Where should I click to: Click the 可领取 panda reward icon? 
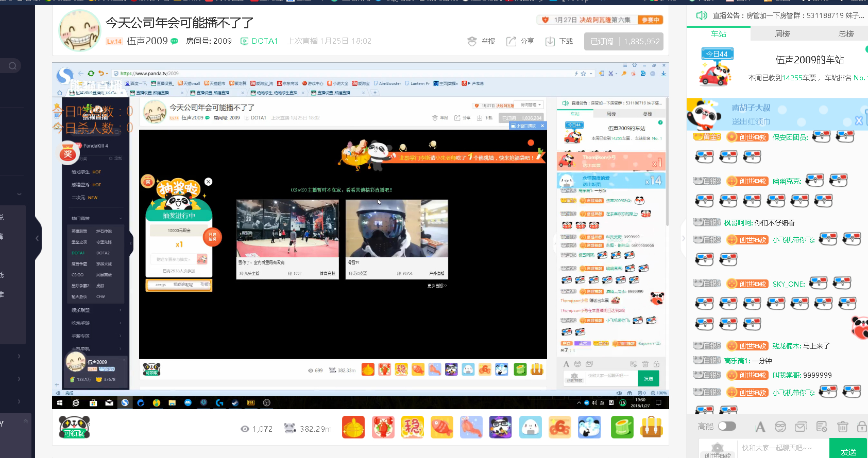[74, 427]
